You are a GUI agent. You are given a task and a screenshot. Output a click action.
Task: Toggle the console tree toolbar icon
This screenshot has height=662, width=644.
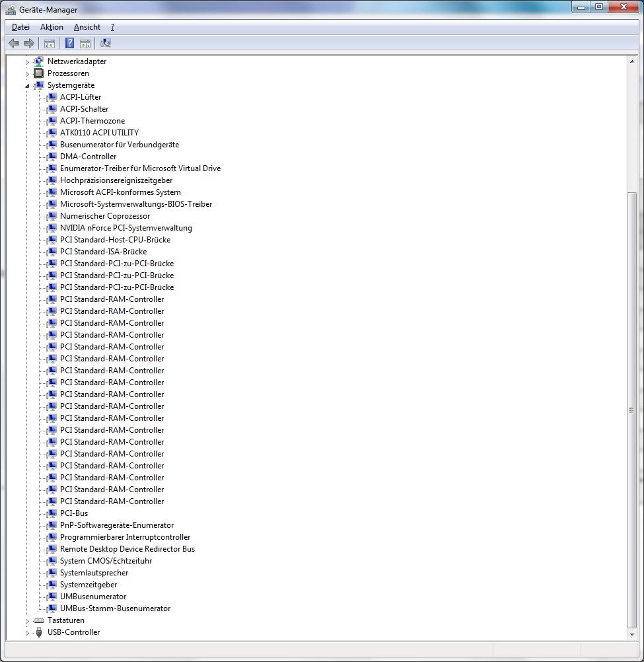click(x=50, y=43)
